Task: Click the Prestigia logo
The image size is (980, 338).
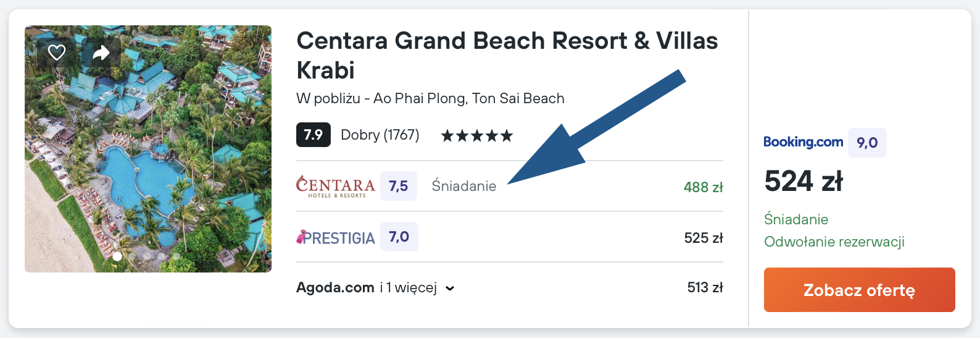Action: (x=336, y=237)
